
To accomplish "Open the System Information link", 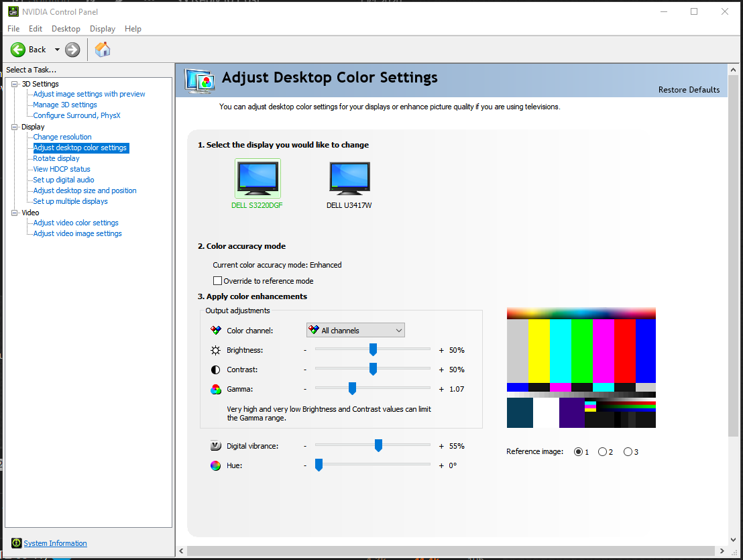I will (56, 543).
